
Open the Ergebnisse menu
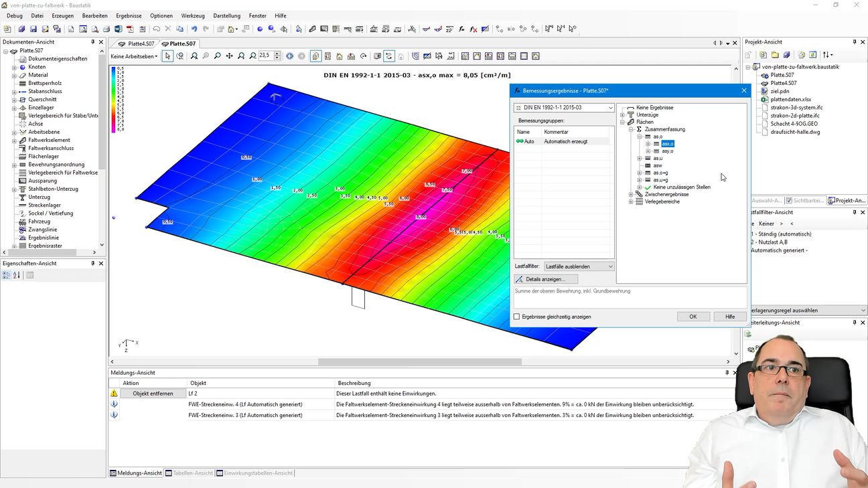[x=129, y=15]
